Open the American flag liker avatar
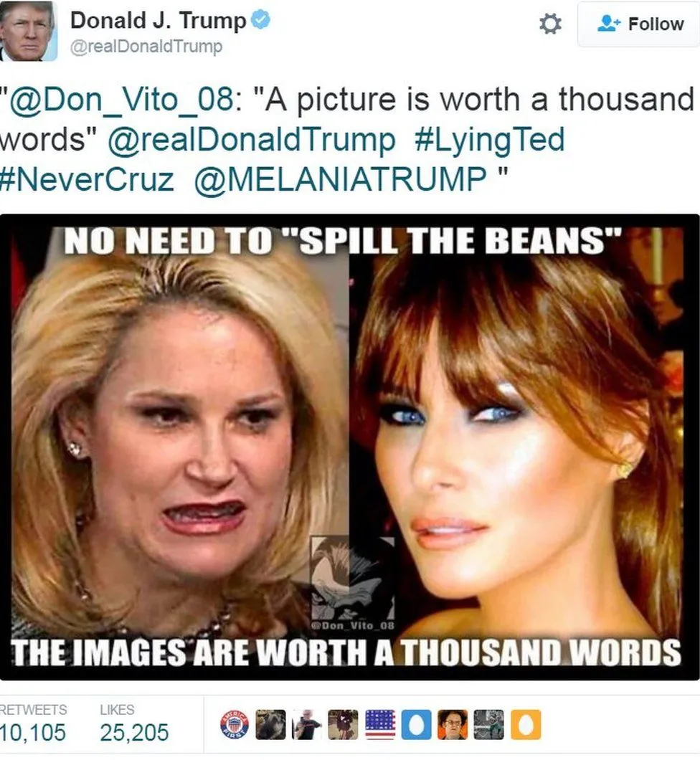The width and height of the screenshot is (700, 760). point(379,725)
